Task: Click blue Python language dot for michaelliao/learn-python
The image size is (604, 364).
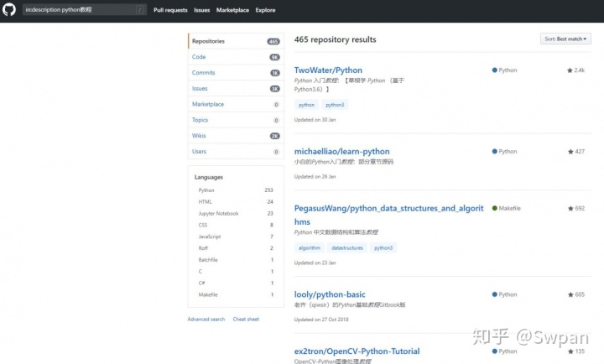Action: (495, 151)
